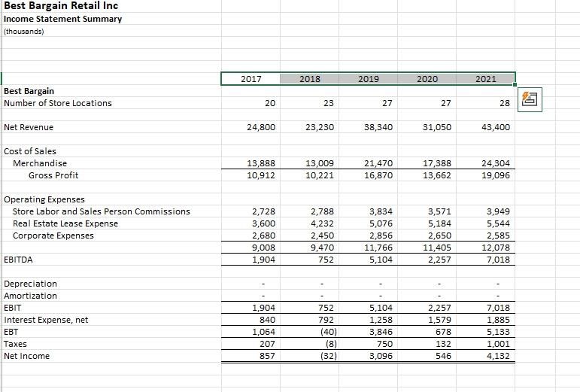
Task: Select the 2018 year header cell
Action: (310, 79)
